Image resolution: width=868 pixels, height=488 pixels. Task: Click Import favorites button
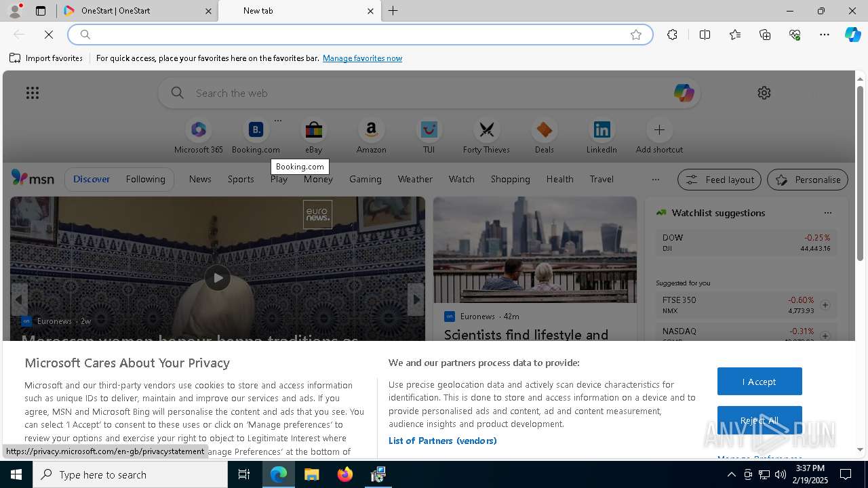pyautogui.click(x=46, y=58)
